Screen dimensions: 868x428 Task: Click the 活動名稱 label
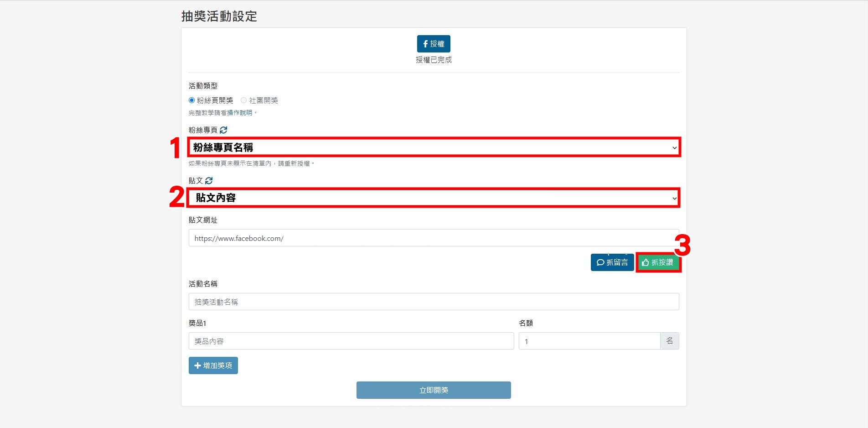pos(203,284)
